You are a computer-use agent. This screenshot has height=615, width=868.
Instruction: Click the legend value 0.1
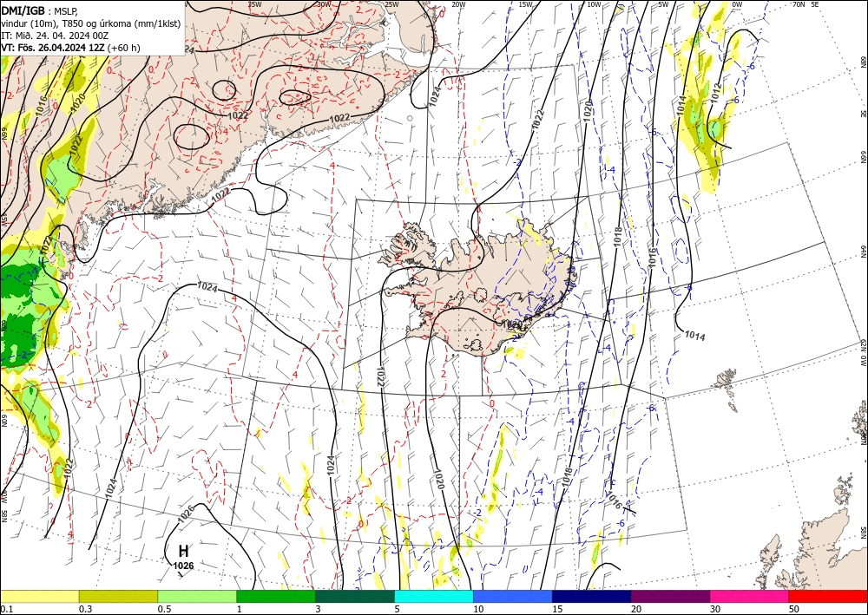[7, 609]
